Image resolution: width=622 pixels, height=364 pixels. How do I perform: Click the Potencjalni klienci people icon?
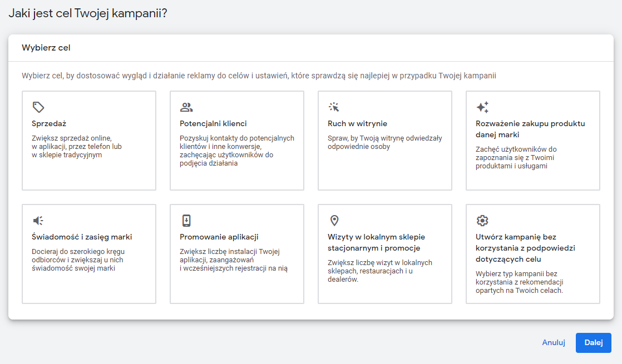(x=186, y=107)
